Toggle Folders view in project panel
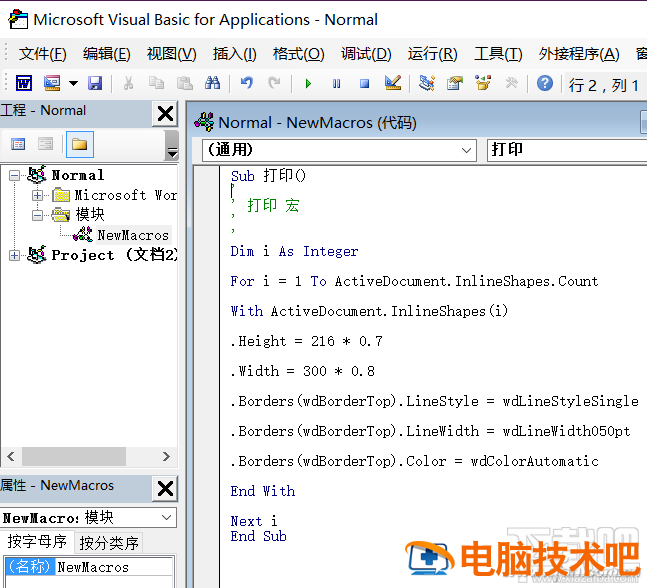 click(x=80, y=144)
